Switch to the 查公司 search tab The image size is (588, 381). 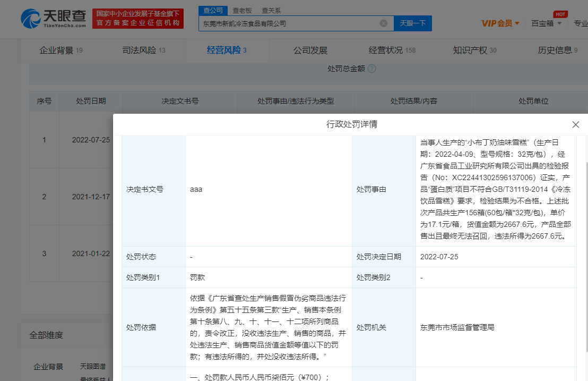(213, 11)
